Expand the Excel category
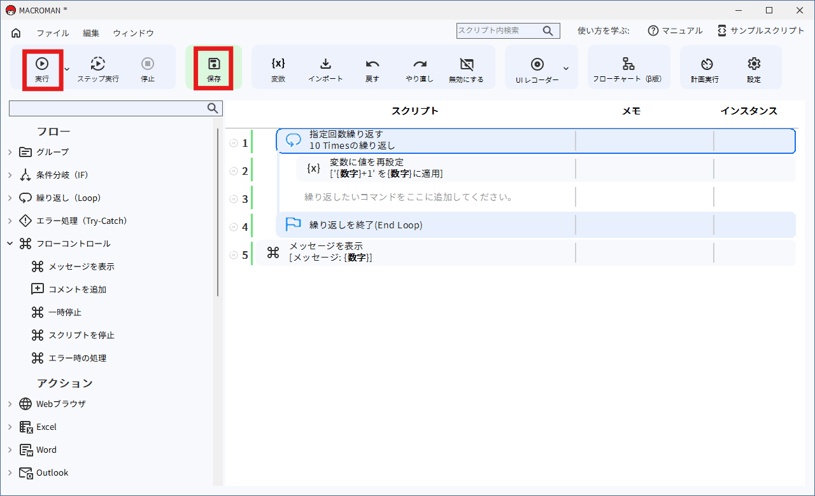 [x=10, y=427]
